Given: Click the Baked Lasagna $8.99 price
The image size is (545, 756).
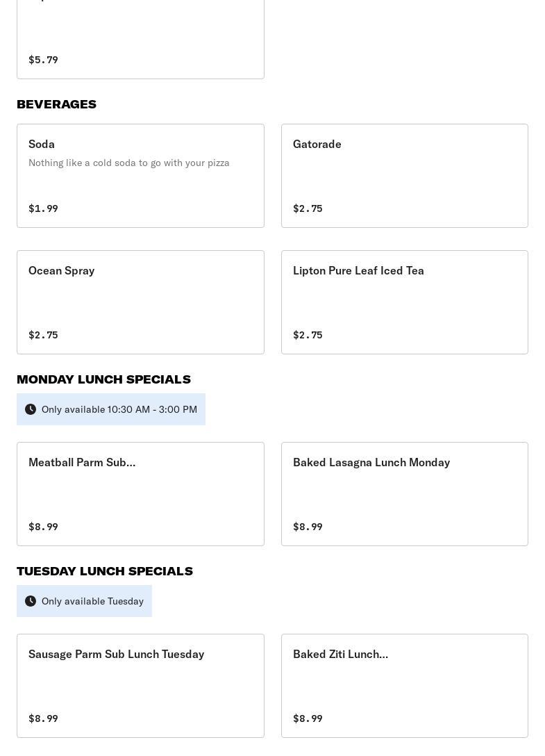Looking at the screenshot, I should [308, 527].
